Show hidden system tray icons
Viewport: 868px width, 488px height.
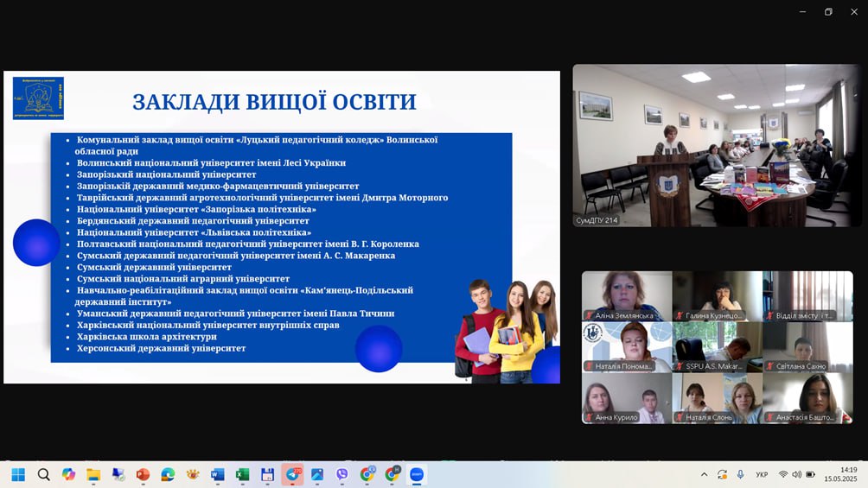coord(704,475)
